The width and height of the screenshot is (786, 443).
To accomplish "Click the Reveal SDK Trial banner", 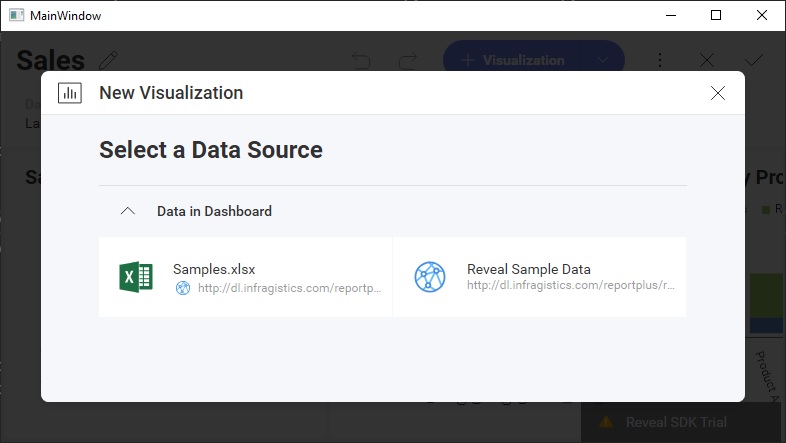I will tap(675, 422).
